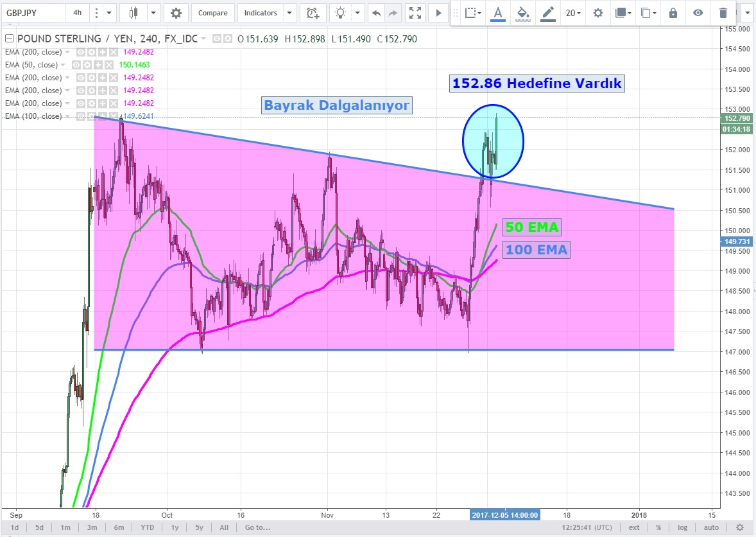This screenshot has height=537, width=756.
Task: Select the YTD time range
Action: pos(147,527)
